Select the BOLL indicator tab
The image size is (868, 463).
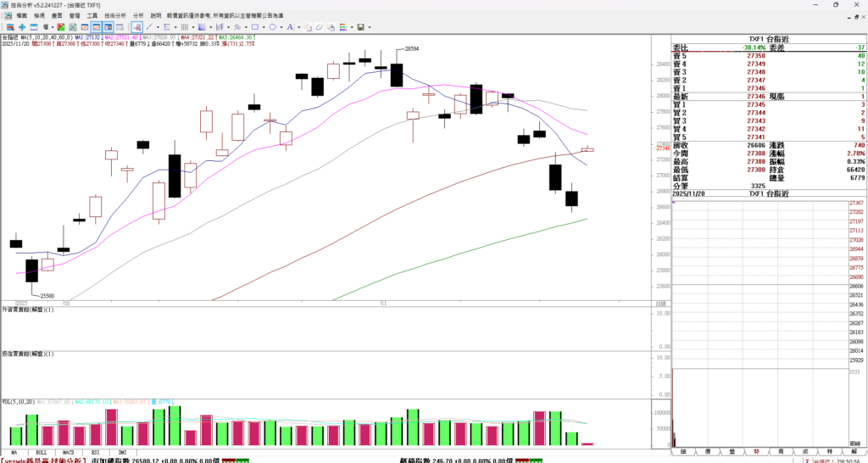coord(41,454)
